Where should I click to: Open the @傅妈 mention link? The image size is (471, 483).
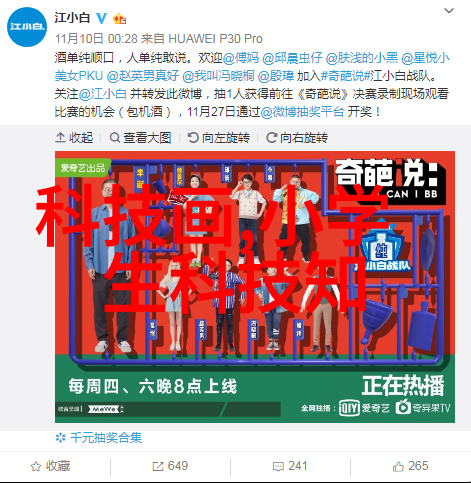pos(241,58)
